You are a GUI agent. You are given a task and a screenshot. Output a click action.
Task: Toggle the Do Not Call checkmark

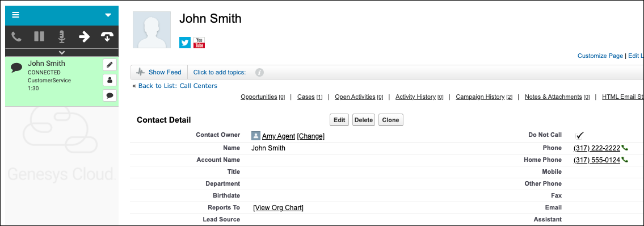tap(580, 135)
